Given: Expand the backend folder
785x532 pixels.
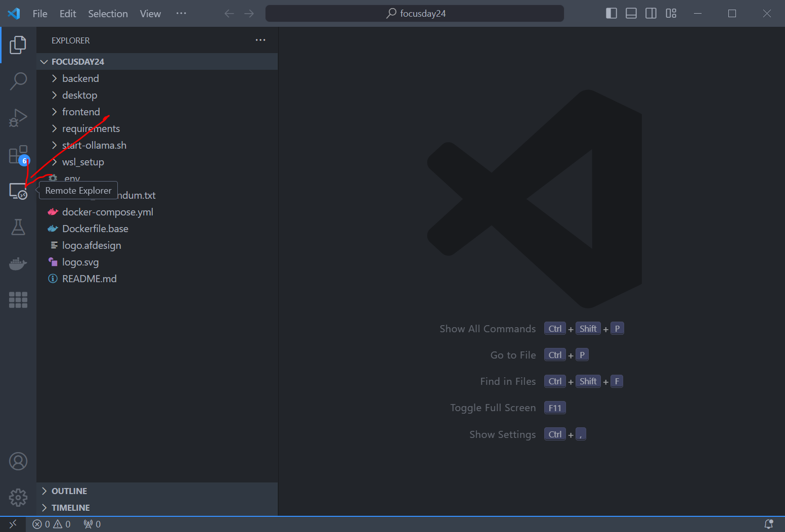Looking at the screenshot, I should [x=157, y=78].
